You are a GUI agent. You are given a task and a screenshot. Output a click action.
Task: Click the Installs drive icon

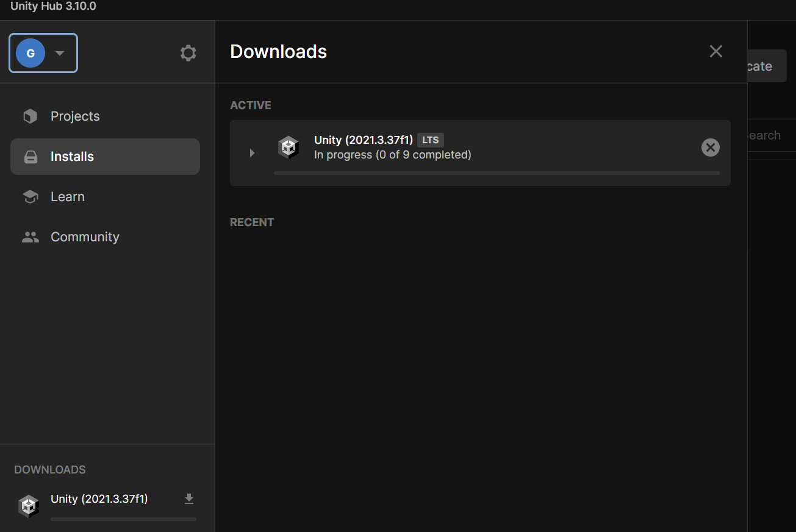tap(30, 157)
